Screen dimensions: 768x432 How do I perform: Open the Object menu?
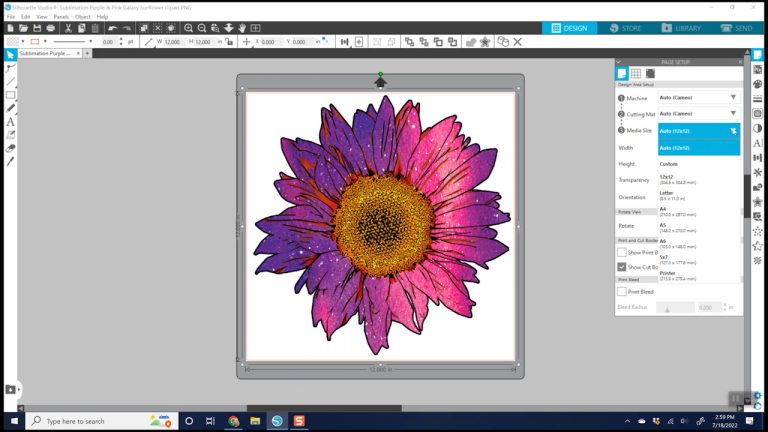click(x=83, y=17)
